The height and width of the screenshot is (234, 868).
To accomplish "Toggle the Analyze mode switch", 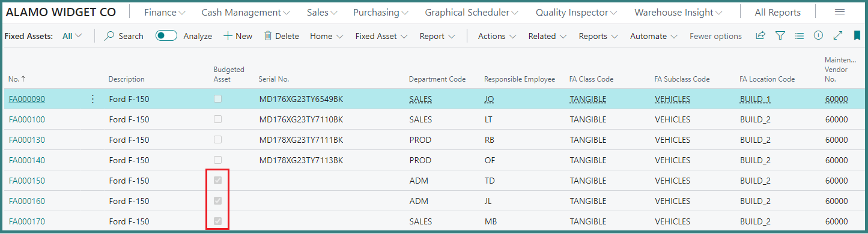I will pos(166,36).
